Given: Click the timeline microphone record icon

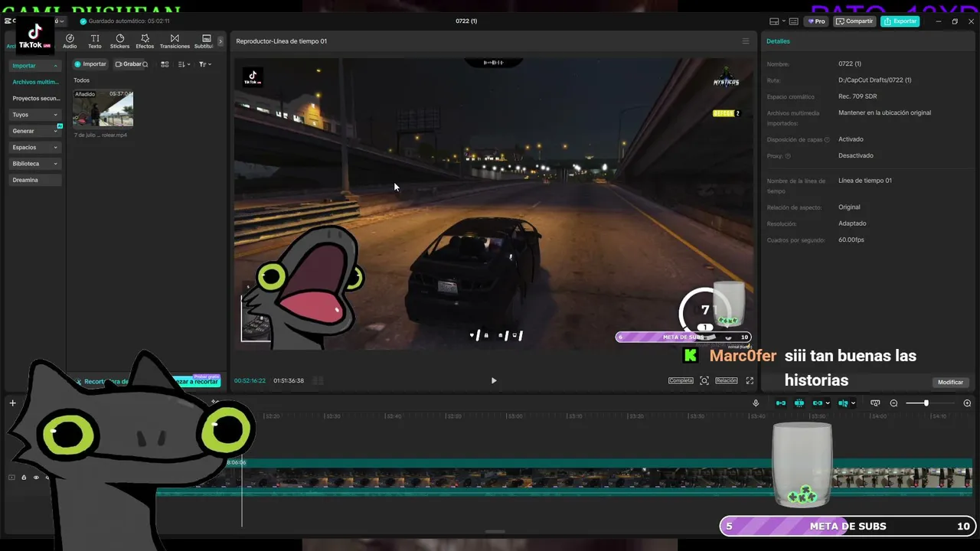Looking at the screenshot, I should [x=756, y=403].
